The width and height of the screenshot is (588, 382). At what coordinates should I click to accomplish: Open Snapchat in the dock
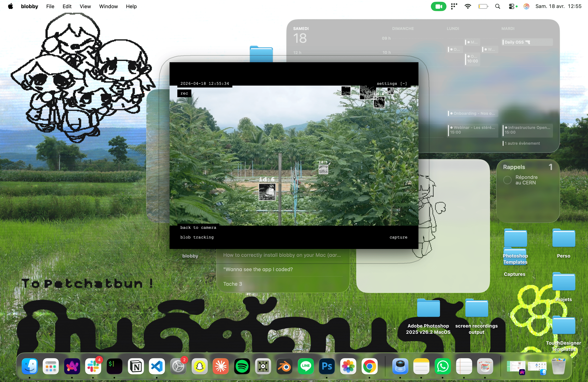[x=199, y=366]
